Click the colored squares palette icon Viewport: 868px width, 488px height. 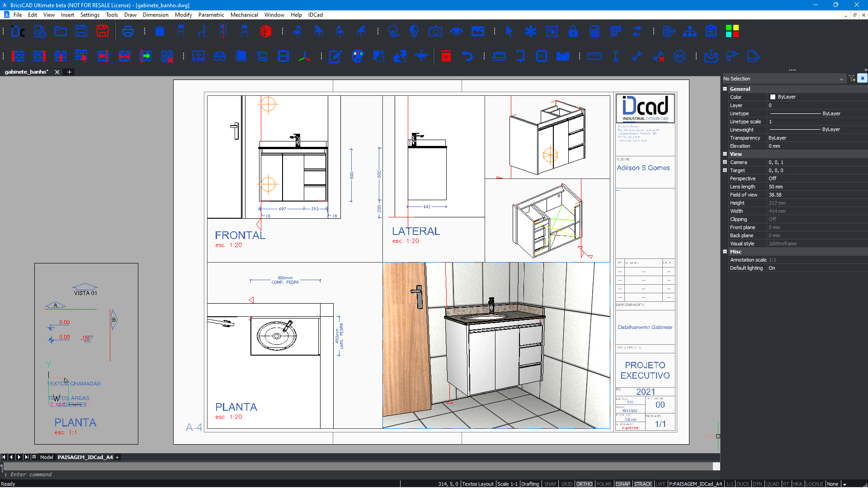coord(732,31)
